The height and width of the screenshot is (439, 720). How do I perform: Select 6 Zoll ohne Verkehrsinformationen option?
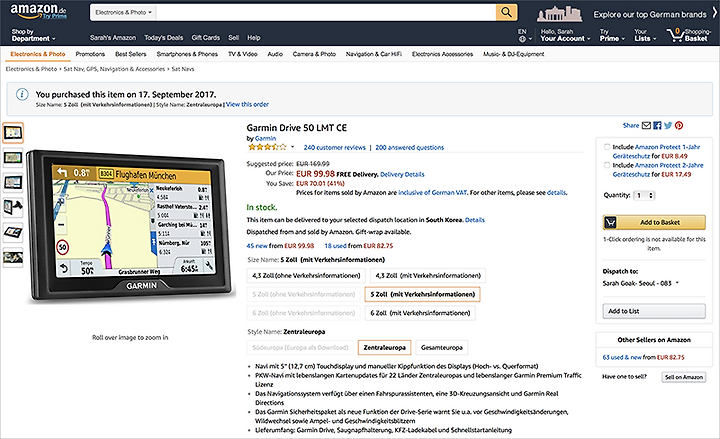[x=304, y=313]
